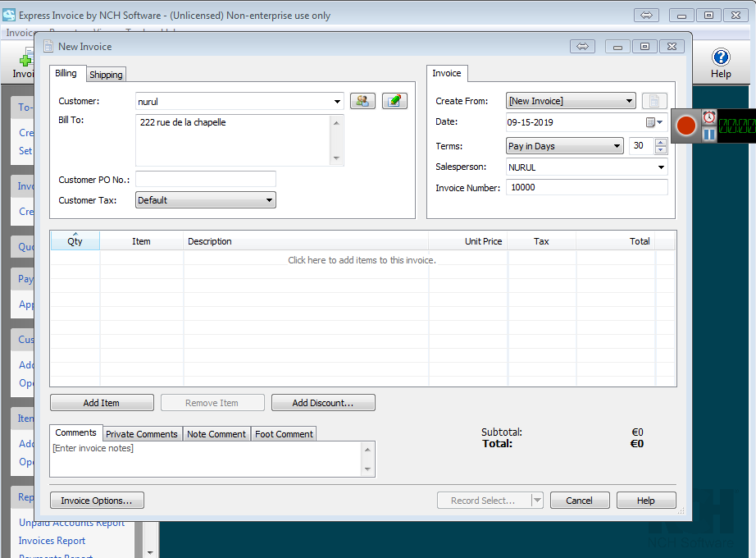This screenshot has height=558, width=756.
Task: Click the Item column header
Action: pyautogui.click(x=141, y=241)
